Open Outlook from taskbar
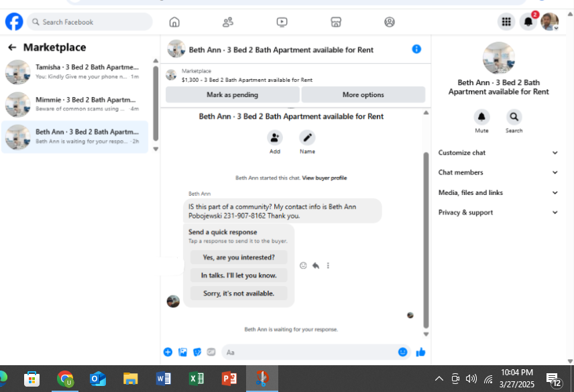574x392 pixels. click(98, 379)
